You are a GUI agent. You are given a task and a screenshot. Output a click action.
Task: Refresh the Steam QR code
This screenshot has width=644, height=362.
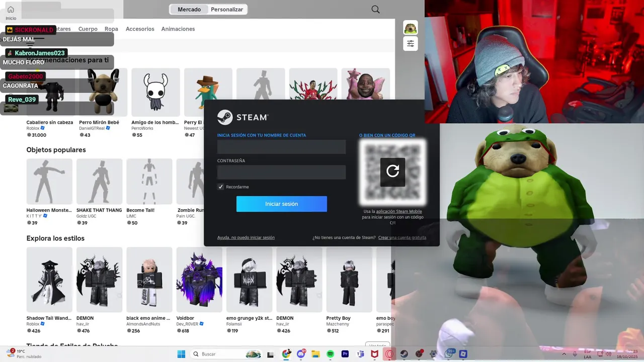pos(392,171)
